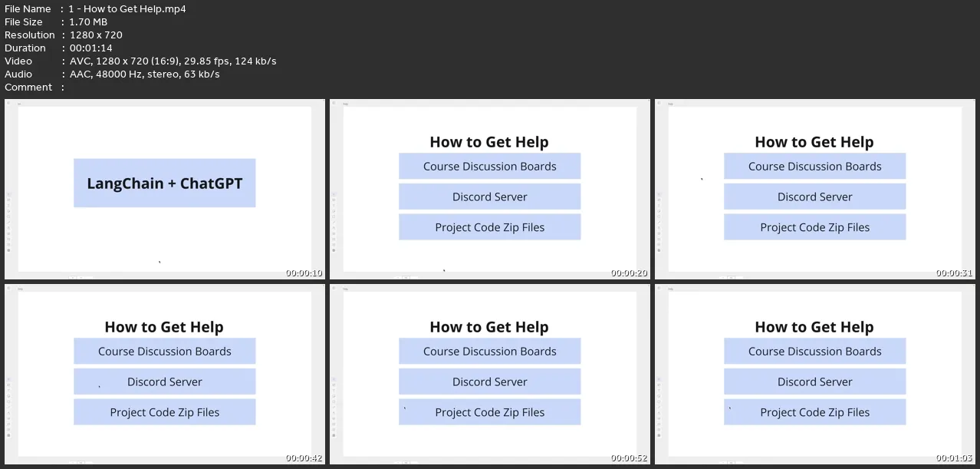Click the 'LangChain + ChatGPT' title box
980x469 pixels.
click(164, 183)
